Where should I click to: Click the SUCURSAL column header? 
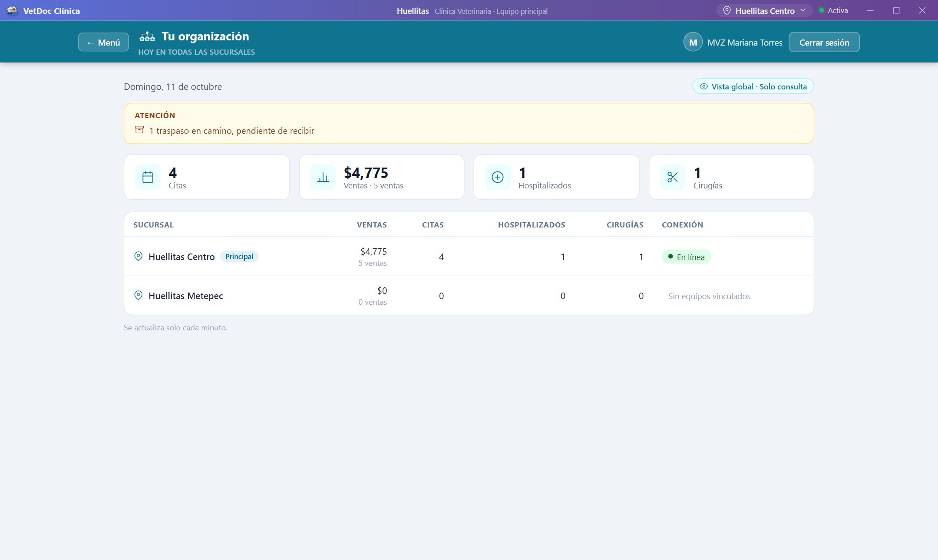[x=153, y=225]
